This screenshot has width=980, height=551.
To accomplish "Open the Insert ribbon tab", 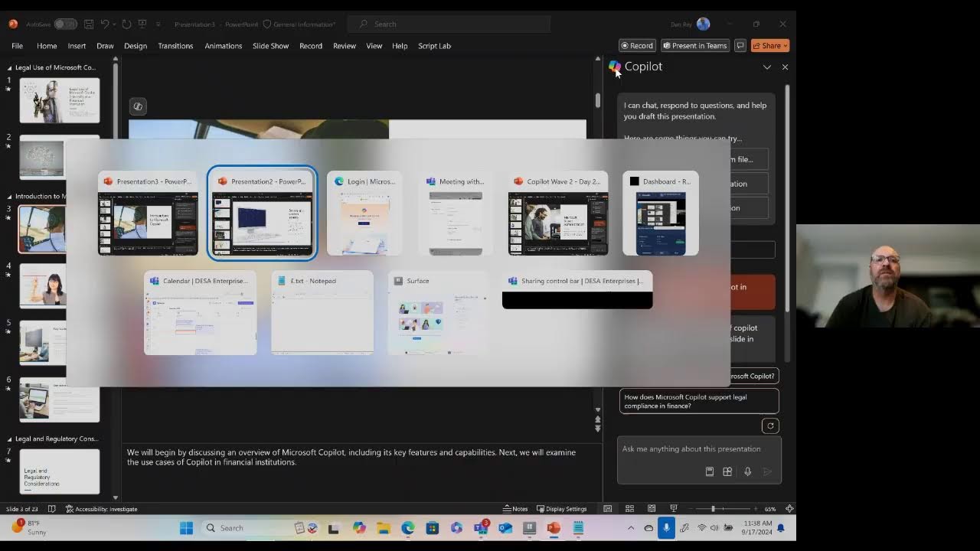I will coord(77,46).
